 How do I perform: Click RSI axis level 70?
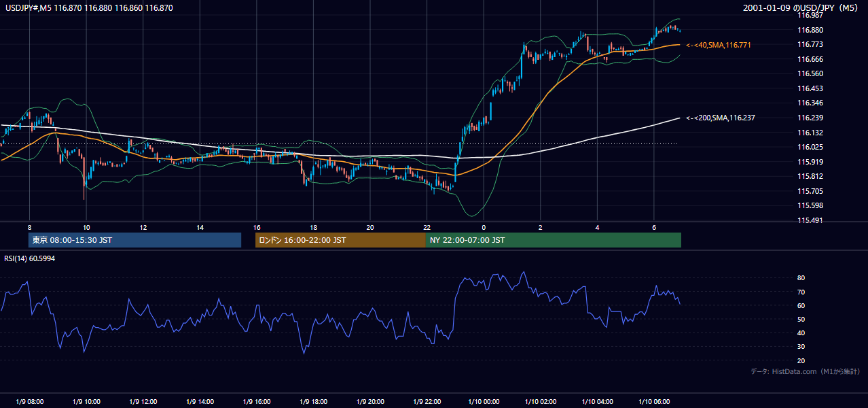pos(801,292)
